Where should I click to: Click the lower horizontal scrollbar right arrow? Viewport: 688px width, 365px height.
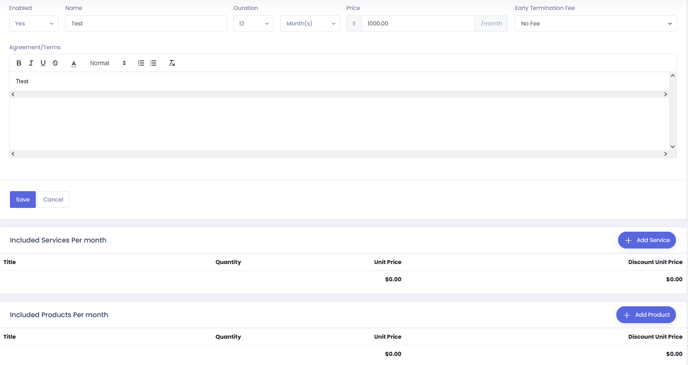(x=665, y=154)
